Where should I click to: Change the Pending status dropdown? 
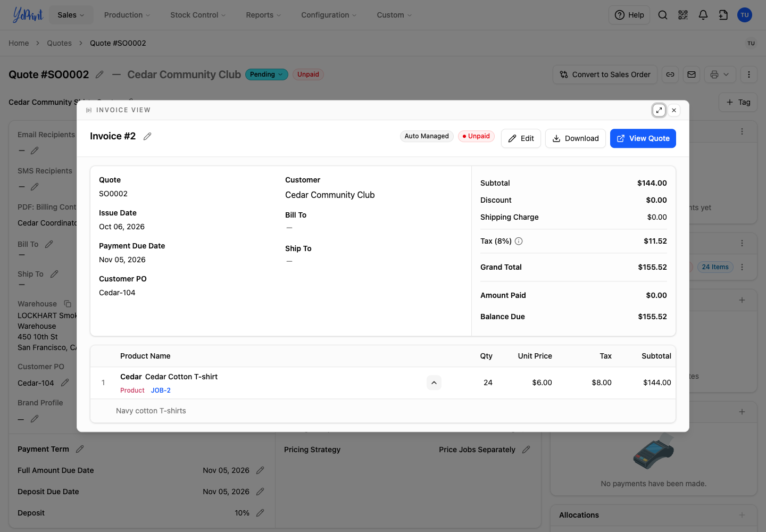267,74
